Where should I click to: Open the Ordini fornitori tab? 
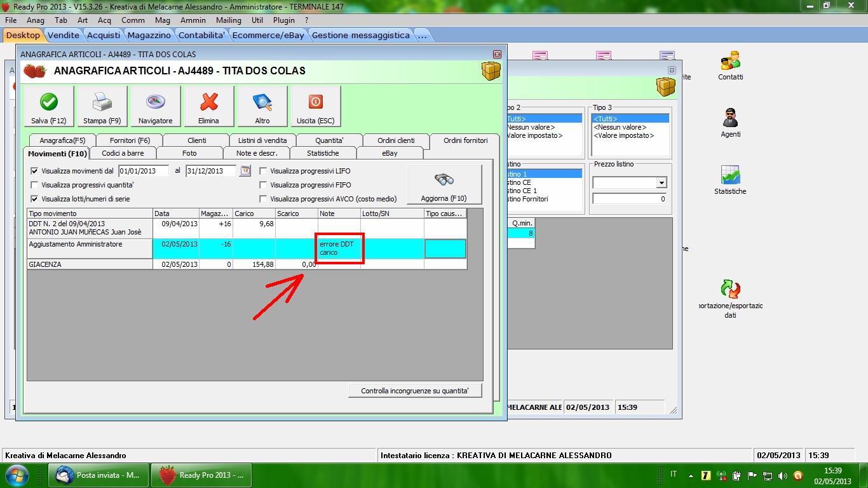click(466, 140)
